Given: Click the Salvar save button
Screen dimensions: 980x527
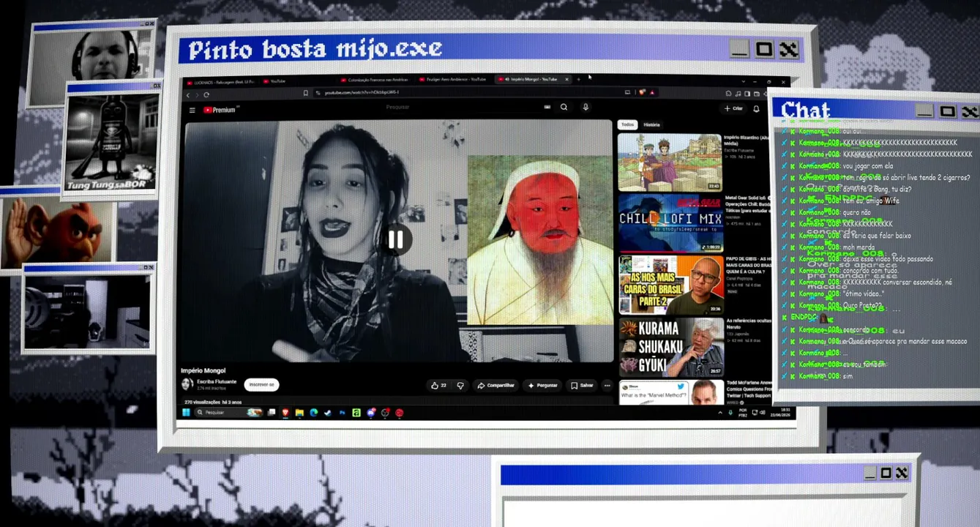Looking at the screenshot, I should point(583,385).
